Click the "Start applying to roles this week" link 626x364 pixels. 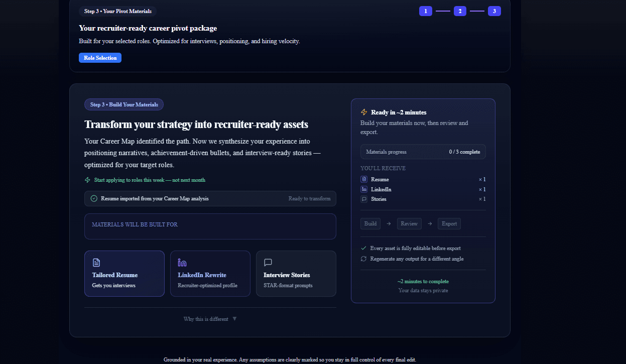pos(149,179)
